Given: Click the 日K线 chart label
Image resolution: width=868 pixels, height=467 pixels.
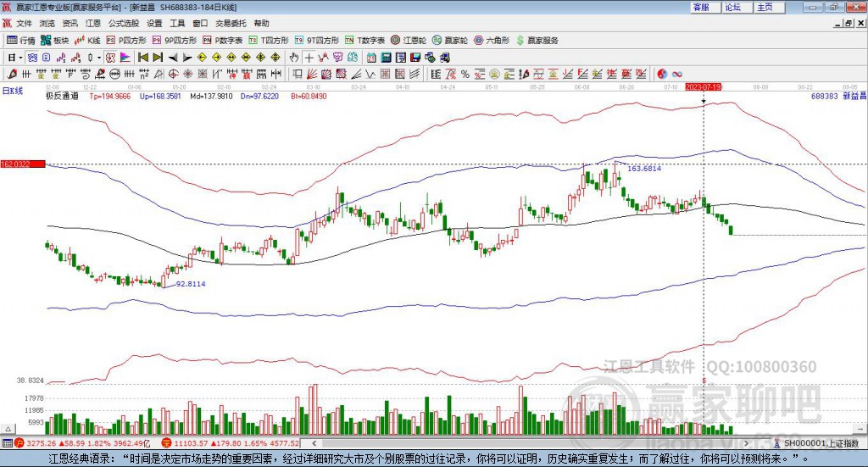Looking at the screenshot, I should (13, 91).
